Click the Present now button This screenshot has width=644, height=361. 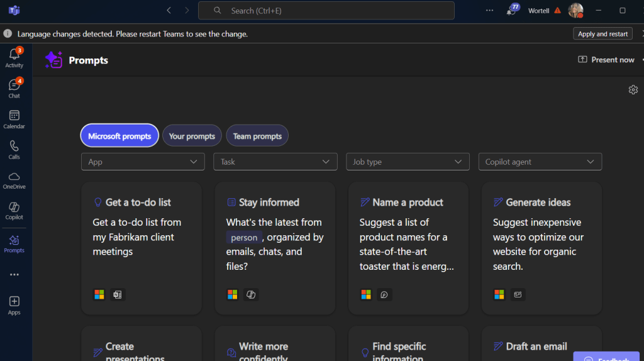coord(606,60)
